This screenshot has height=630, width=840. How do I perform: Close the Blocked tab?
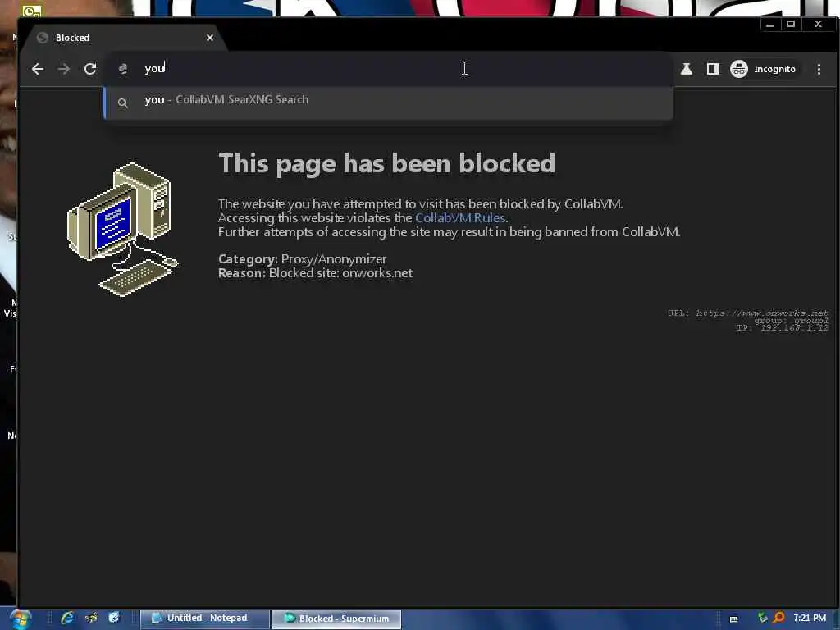(209, 38)
